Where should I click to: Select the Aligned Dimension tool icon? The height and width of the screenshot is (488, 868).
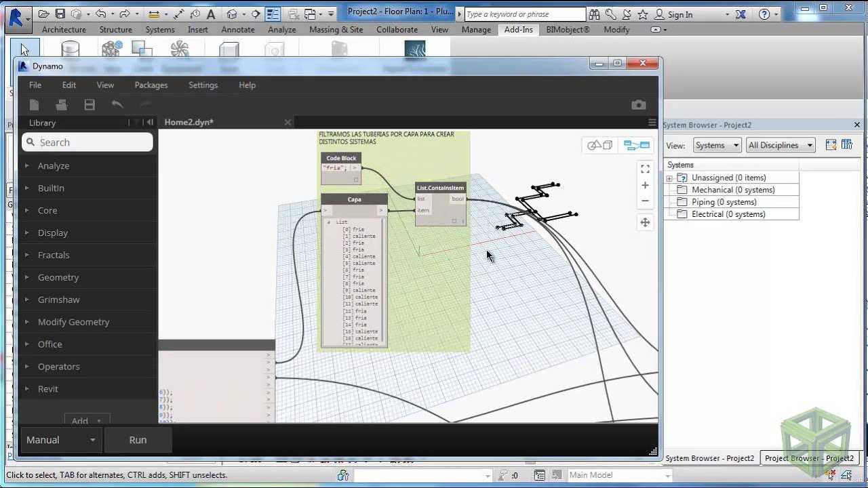pos(178,14)
